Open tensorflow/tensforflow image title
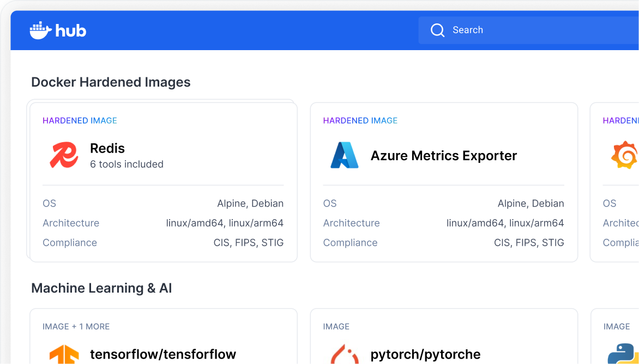Viewport: 639px width, 364px height. point(163,354)
